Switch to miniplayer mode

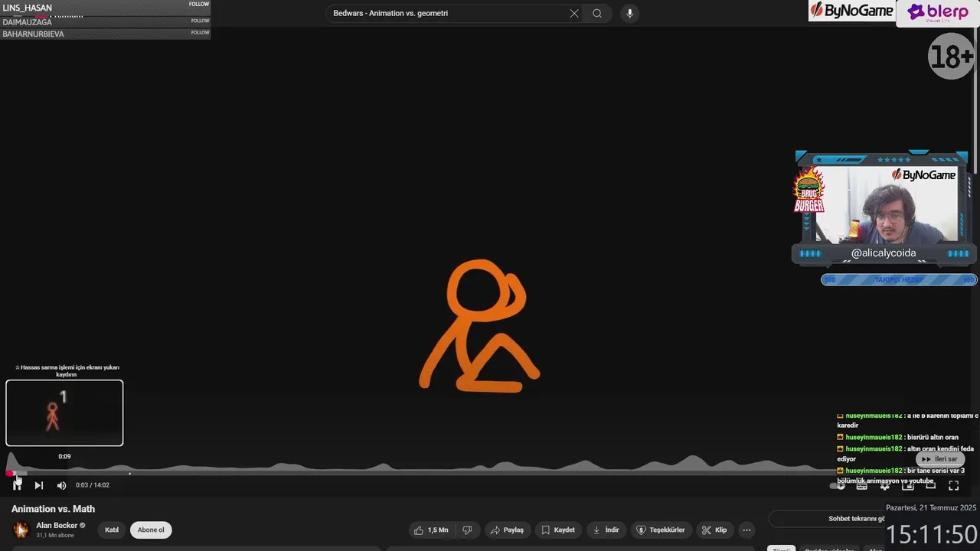coord(908,485)
